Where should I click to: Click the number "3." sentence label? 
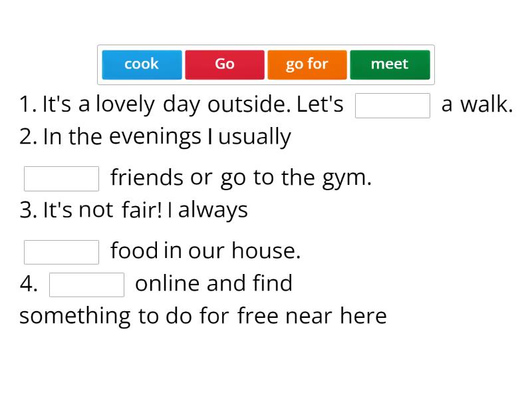tap(28, 210)
